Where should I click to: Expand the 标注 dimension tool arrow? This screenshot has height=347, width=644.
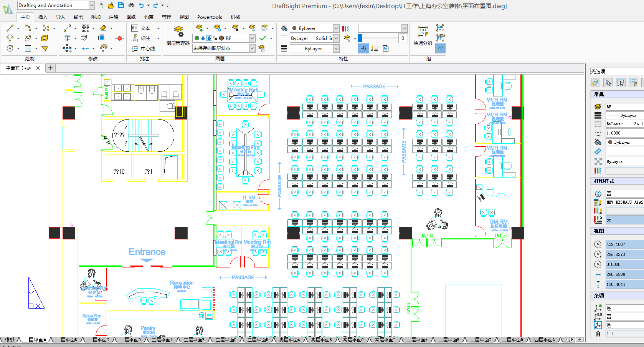click(158, 38)
